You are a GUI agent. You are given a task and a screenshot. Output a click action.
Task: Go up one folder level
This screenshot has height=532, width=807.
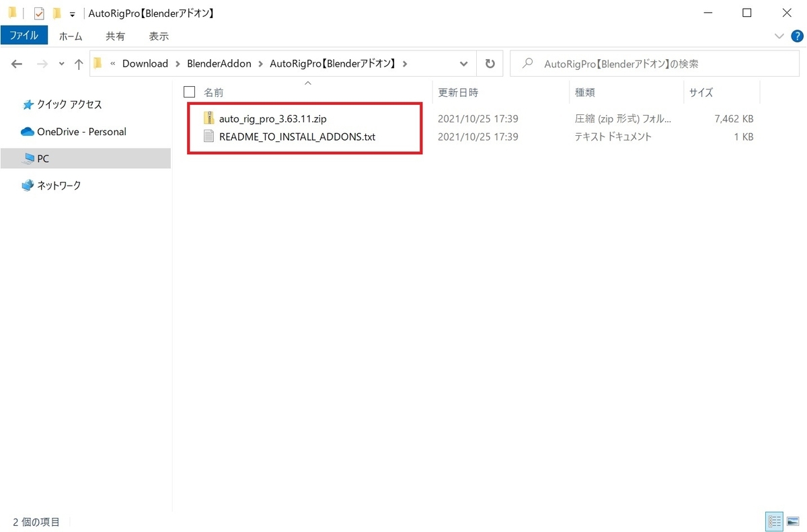click(79, 64)
